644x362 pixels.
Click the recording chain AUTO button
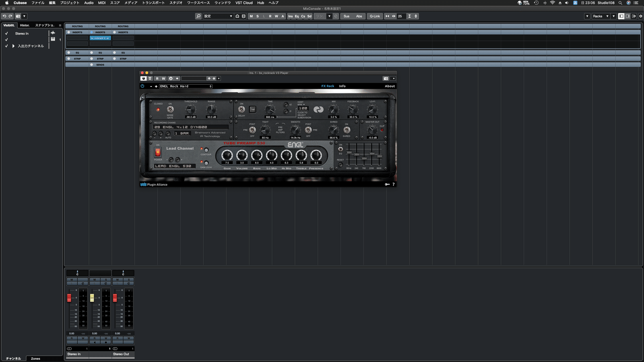168,134
